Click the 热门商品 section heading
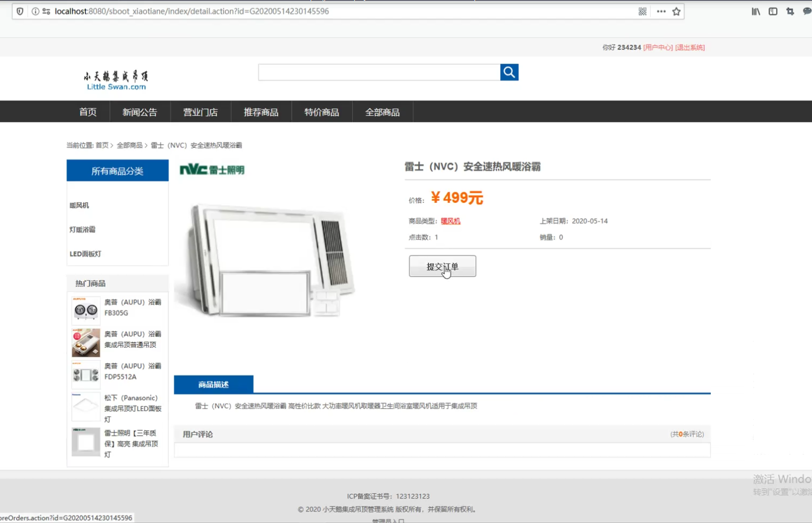This screenshot has height=523, width=812. [x=90, y=283]
